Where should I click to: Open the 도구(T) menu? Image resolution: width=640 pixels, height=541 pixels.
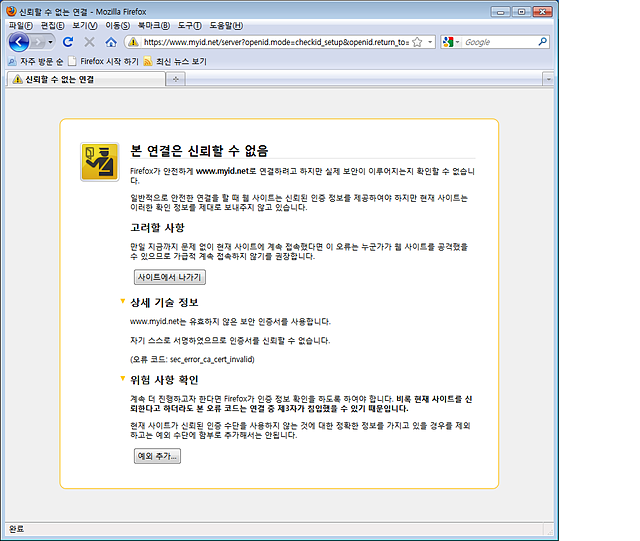[189, 26]
